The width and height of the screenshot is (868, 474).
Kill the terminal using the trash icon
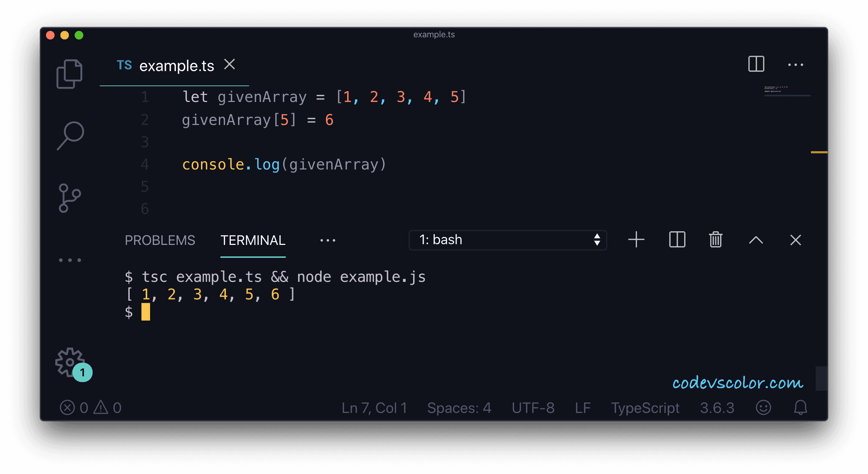(715, 240)
